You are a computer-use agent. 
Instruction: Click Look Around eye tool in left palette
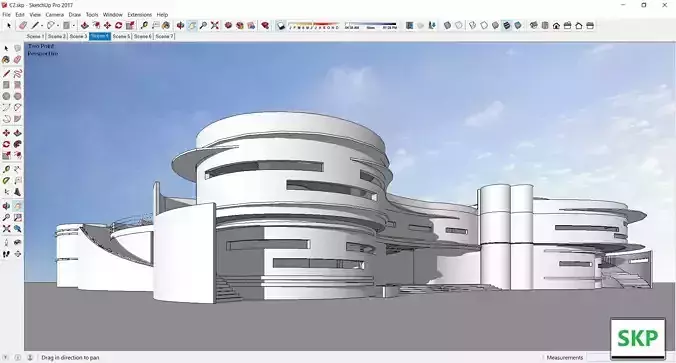(18, 243)
